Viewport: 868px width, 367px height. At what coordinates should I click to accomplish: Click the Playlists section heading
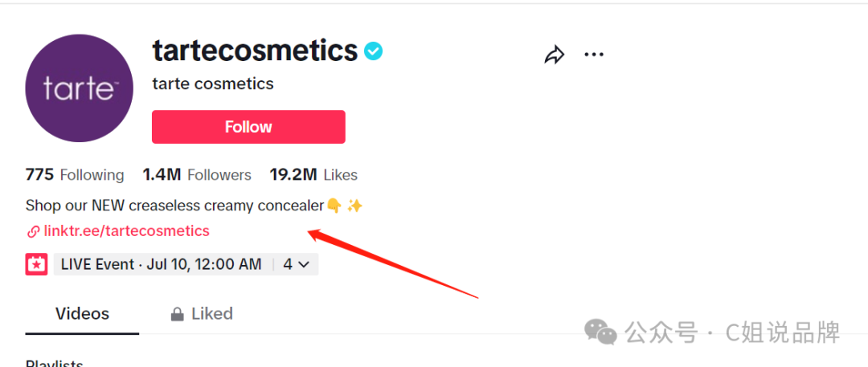tap(55, 363)
